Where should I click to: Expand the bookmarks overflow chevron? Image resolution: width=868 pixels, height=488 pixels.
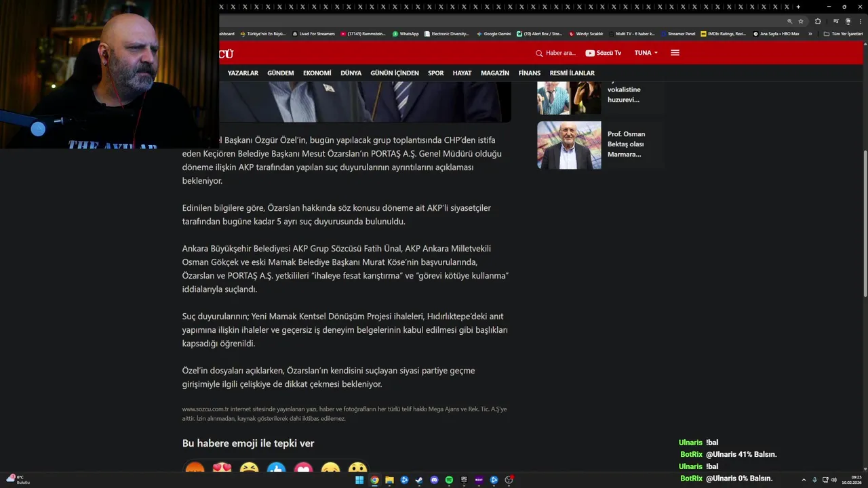point(810,34)
